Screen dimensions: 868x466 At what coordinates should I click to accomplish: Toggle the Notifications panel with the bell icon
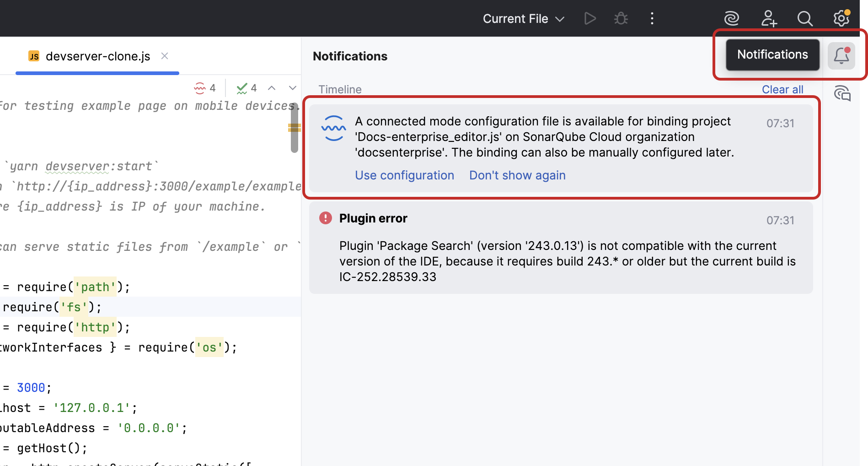[841, 55]
